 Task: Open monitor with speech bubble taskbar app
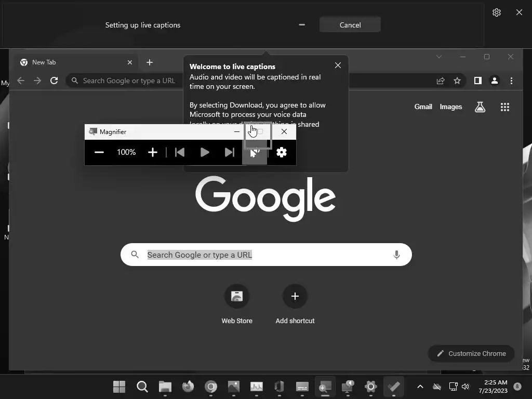click(348, 387)
